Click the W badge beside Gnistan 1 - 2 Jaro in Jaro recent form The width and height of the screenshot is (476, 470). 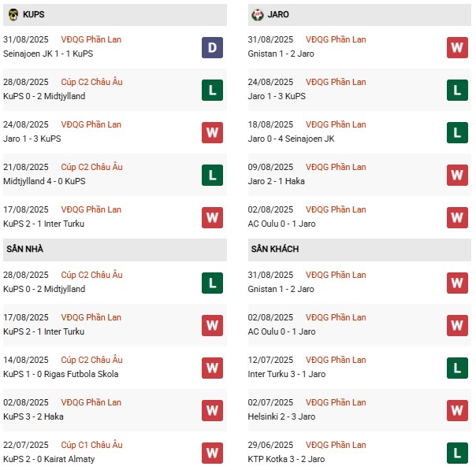[457, 47]
